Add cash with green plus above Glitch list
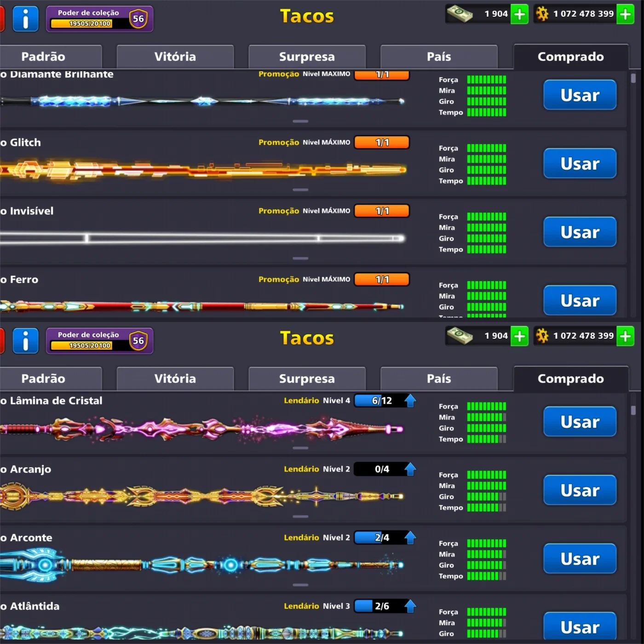Viewport: 644px width, 644px height. 520,14
